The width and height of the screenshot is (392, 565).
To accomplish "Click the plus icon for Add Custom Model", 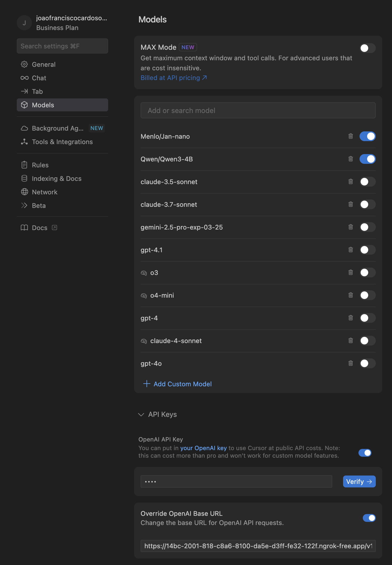I will pos(147,384).
